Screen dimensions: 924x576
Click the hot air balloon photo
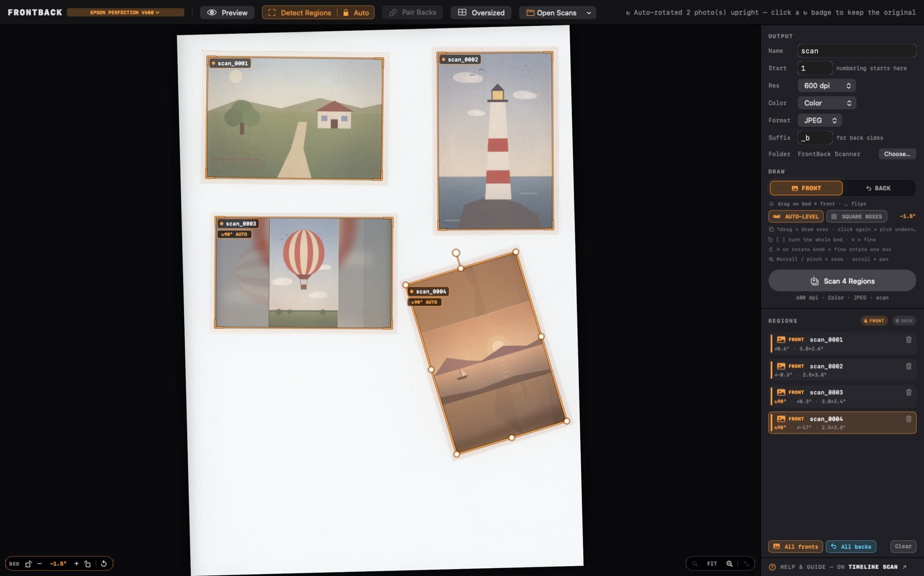tap(304, 273)
